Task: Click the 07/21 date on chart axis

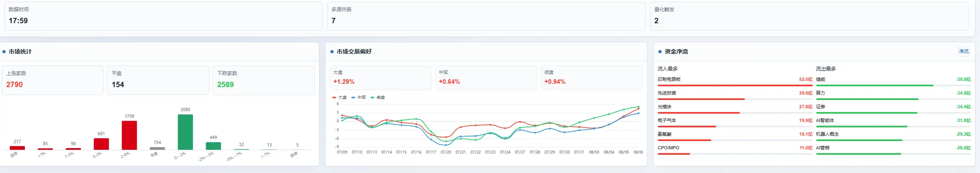Action: tap(460, 152)
